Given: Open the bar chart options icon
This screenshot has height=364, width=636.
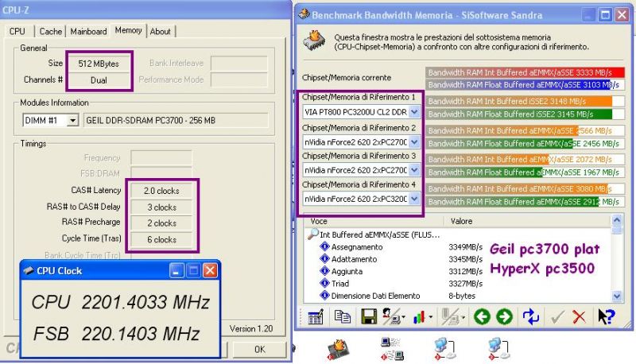Looking at the screenshot, I should [419, 317].
